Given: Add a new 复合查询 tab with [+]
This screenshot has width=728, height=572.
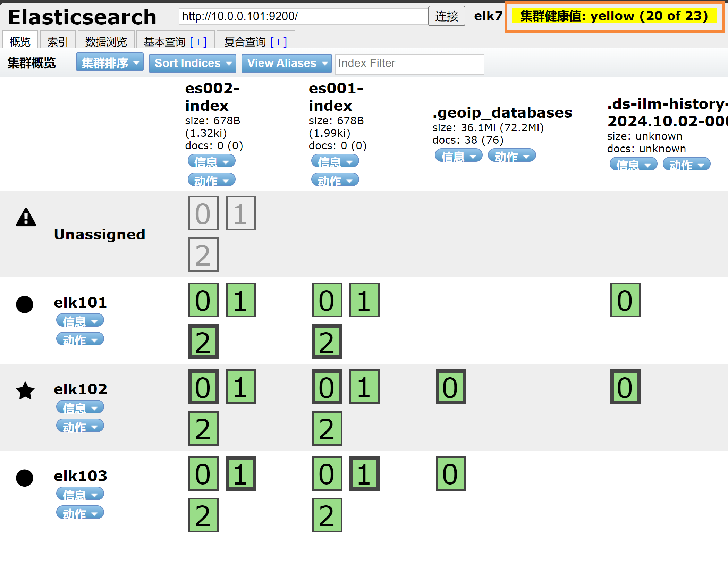Looking at the screenshot, I should (279, 42).
